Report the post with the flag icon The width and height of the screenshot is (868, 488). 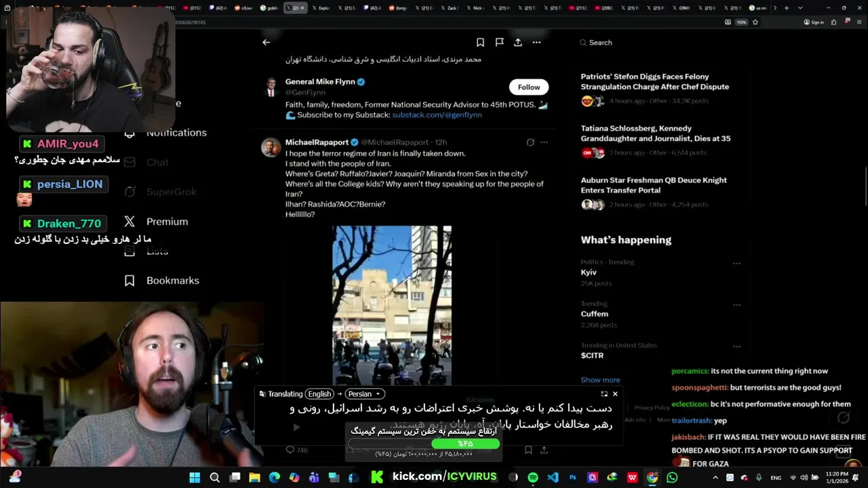tap(499, 42)
